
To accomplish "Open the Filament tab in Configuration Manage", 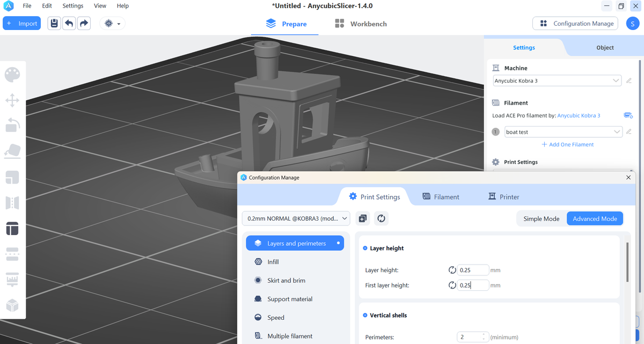I will click(441, 197).
